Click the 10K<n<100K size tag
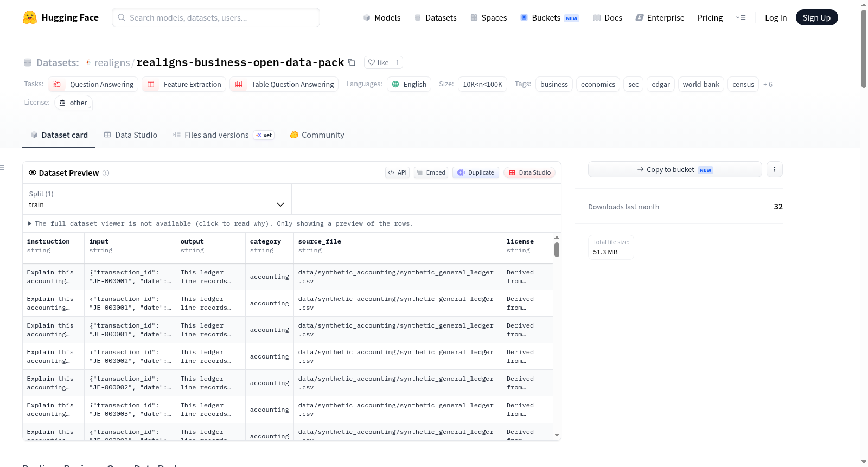The height and width of the screenshot is (467, 868). tap(482, 84)
